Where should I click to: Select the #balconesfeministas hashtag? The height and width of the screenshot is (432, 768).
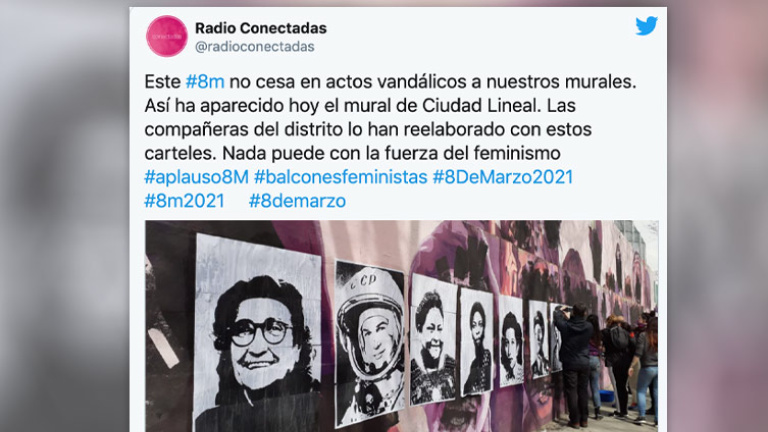pyautogui.click(x=340, y=177)
